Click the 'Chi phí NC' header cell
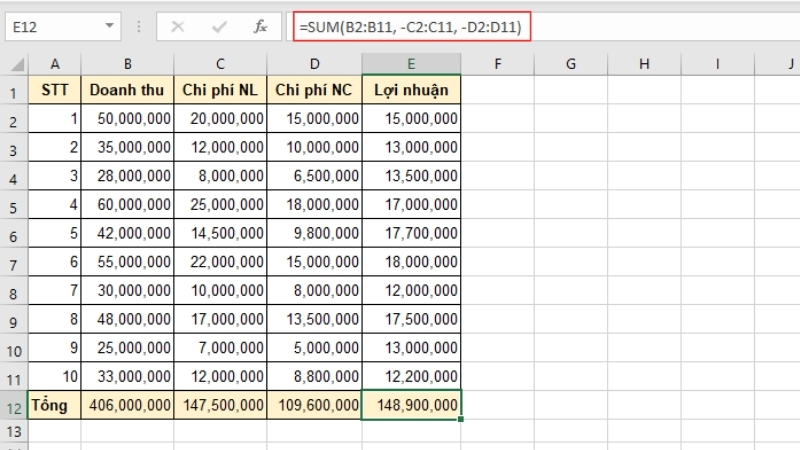 coord(314,90)
